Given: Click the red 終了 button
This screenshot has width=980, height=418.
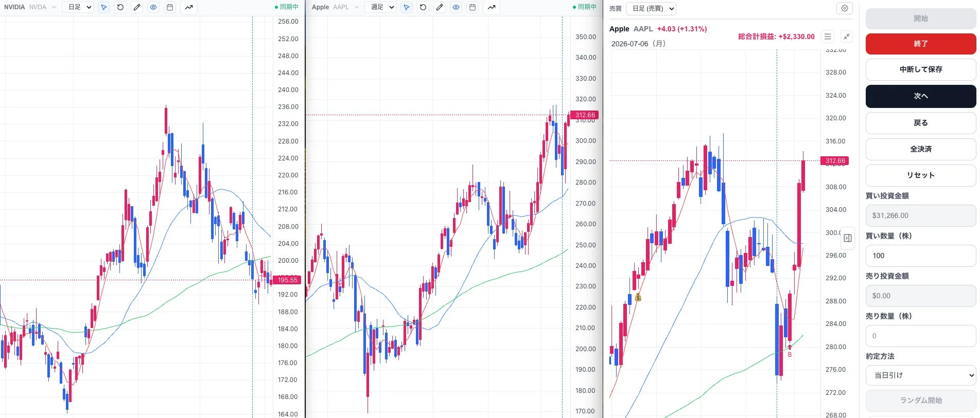Looking at the screenshot, I should (x=921, y=44).
